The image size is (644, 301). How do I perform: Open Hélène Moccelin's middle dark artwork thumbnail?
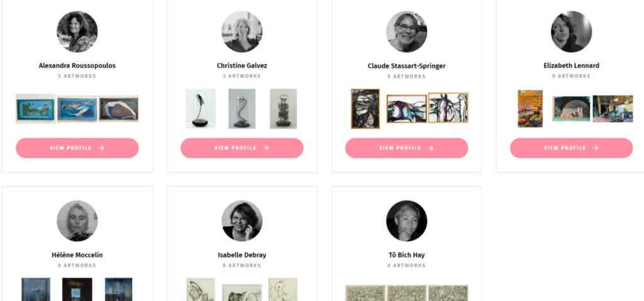77,290
